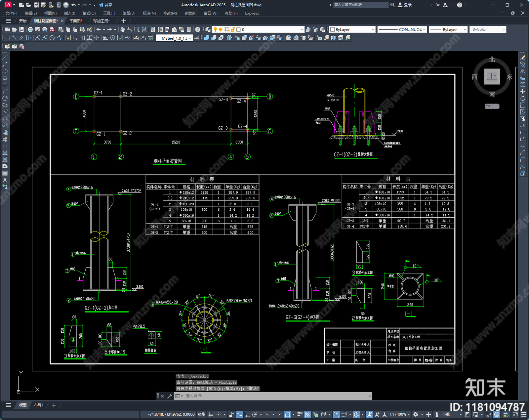The height and width of the screenshot is (420, 529).
Task: Toggle polar tracking in status bar
Action: 254,414
